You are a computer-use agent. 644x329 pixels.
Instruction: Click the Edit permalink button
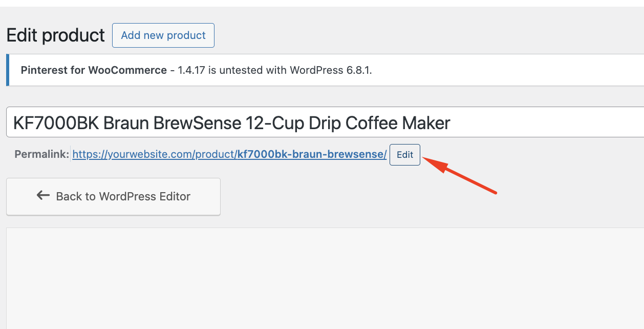pyautogui.click(x=405, y=155)
